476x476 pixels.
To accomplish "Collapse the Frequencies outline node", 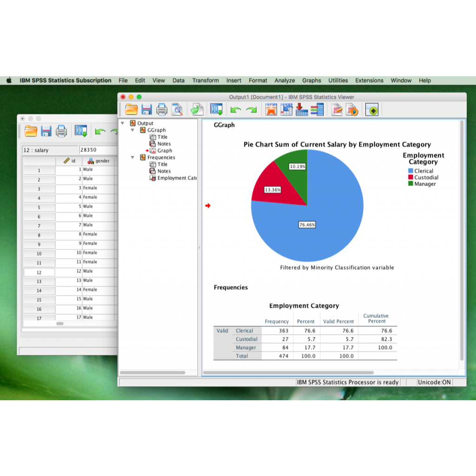I will (x=132, y=157).
